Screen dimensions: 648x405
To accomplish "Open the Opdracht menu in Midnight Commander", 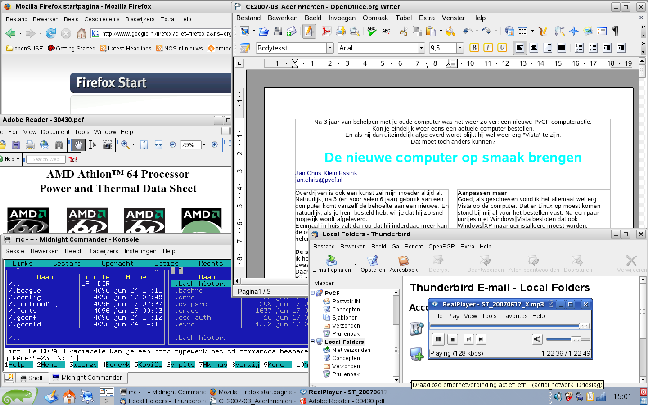I will point(117,263).
